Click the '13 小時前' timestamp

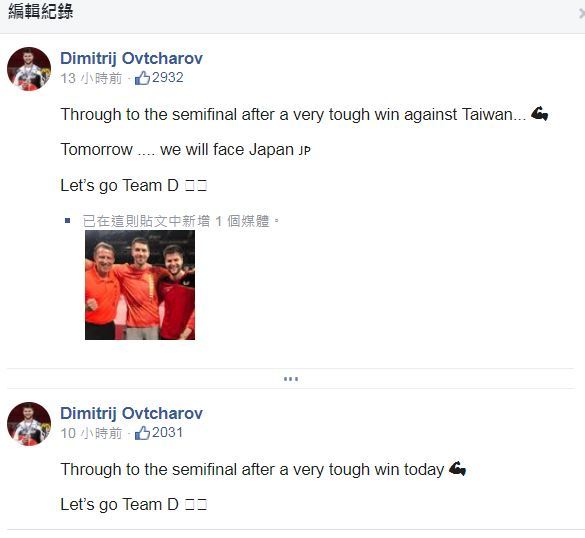point(91,78)
